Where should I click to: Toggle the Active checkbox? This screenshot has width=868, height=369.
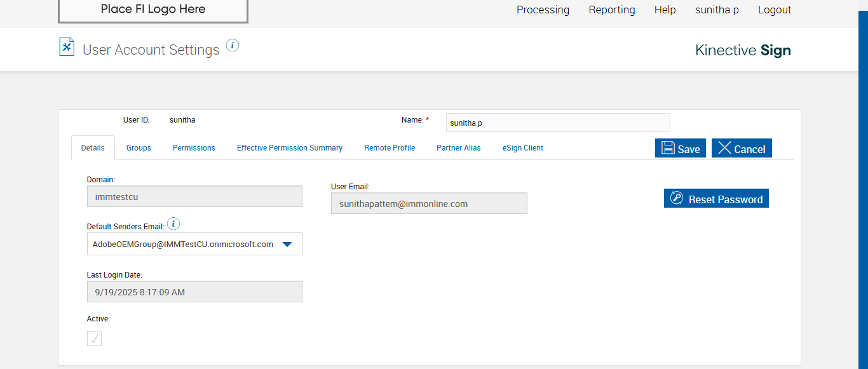tap(94, 339)
